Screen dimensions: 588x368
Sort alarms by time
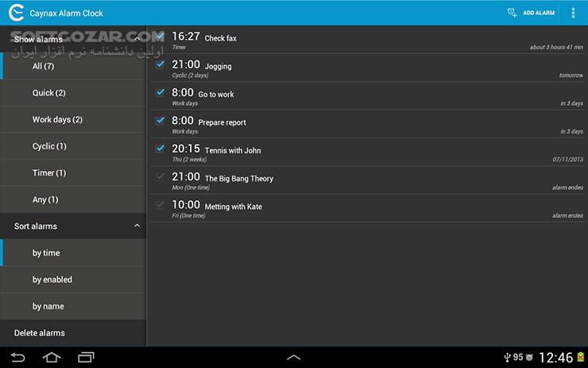coord(73,253)
